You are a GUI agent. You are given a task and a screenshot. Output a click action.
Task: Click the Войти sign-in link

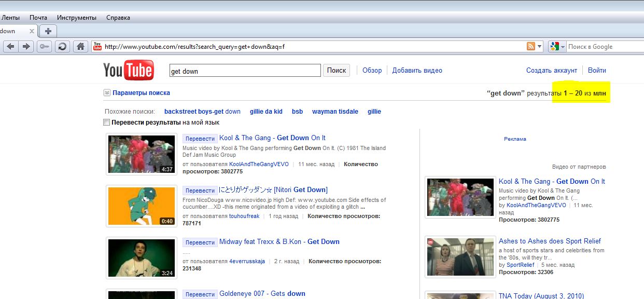pos(597,71)
